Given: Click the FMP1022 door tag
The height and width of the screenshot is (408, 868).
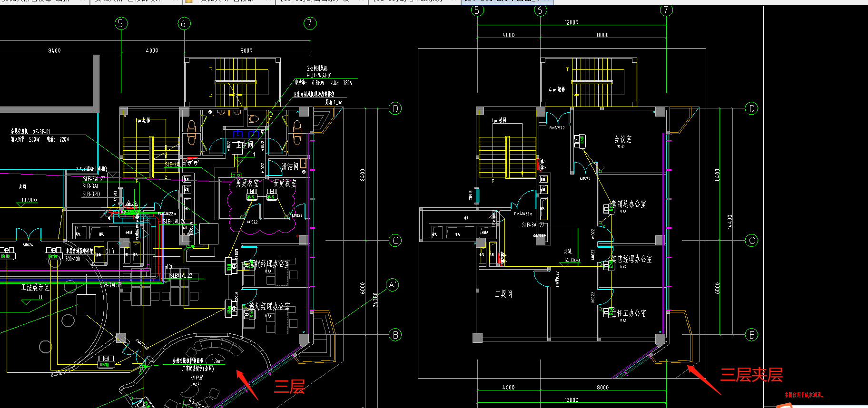Looking at the screenshot, I should click(557, 279).
